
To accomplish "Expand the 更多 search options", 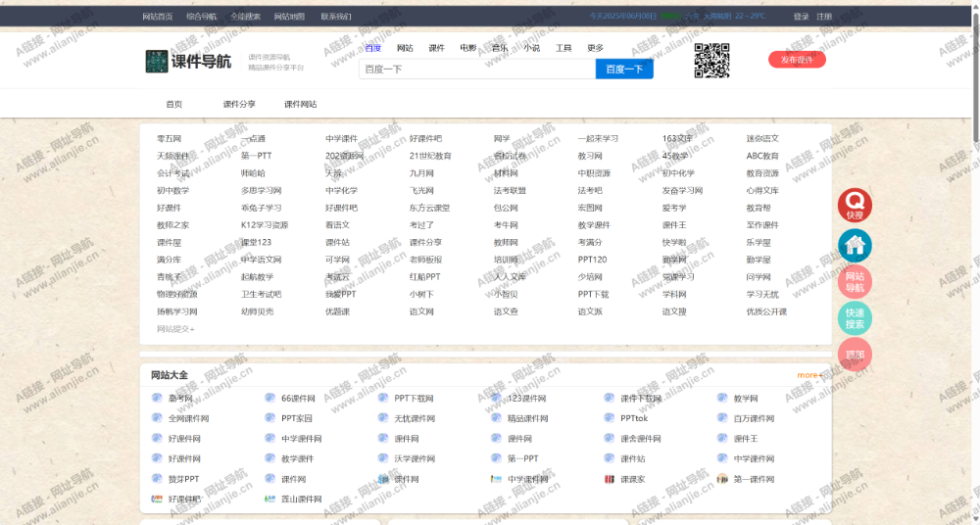I will click(x=596, y=47).
